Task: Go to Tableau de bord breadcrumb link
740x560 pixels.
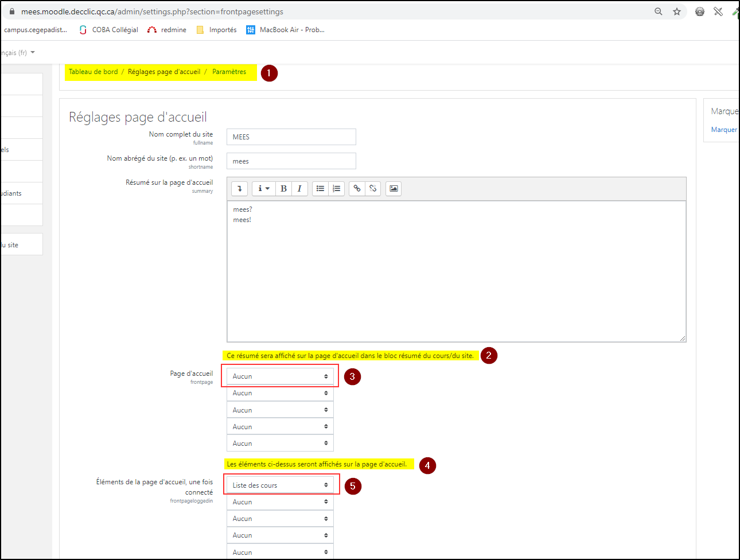Action: (x=93, y=72)
